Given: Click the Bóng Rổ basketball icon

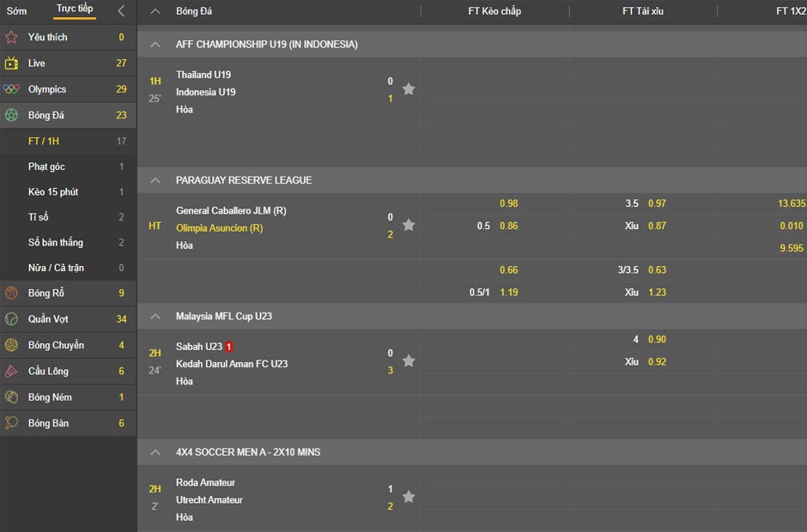Looking at the screenshot, I should (12, 293).
